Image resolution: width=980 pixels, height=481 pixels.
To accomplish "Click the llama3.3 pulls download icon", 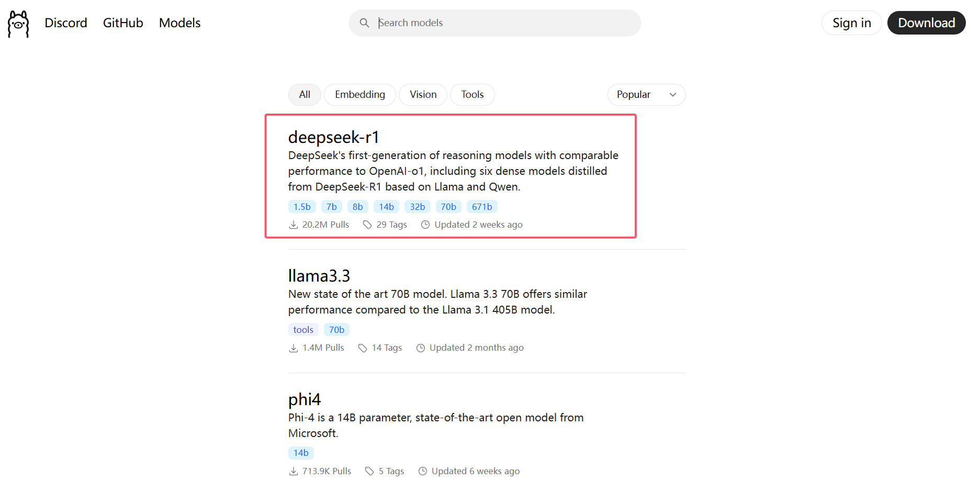I will (294, 348).
